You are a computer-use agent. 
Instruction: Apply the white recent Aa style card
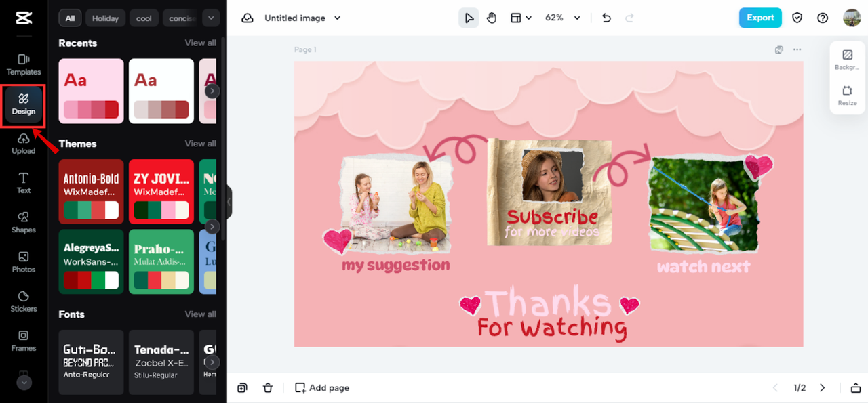tap(161, 91)
